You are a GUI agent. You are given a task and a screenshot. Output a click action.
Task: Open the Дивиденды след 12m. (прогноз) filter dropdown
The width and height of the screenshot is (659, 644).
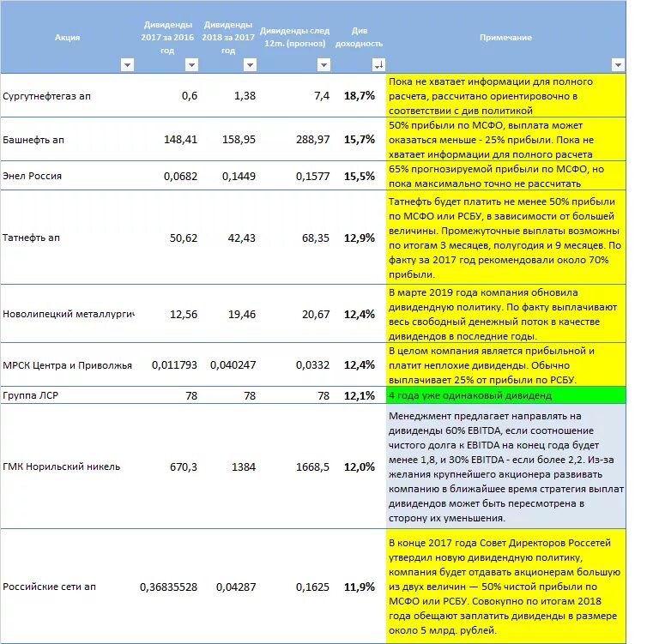pyautogui.click(x=323, y=65)
